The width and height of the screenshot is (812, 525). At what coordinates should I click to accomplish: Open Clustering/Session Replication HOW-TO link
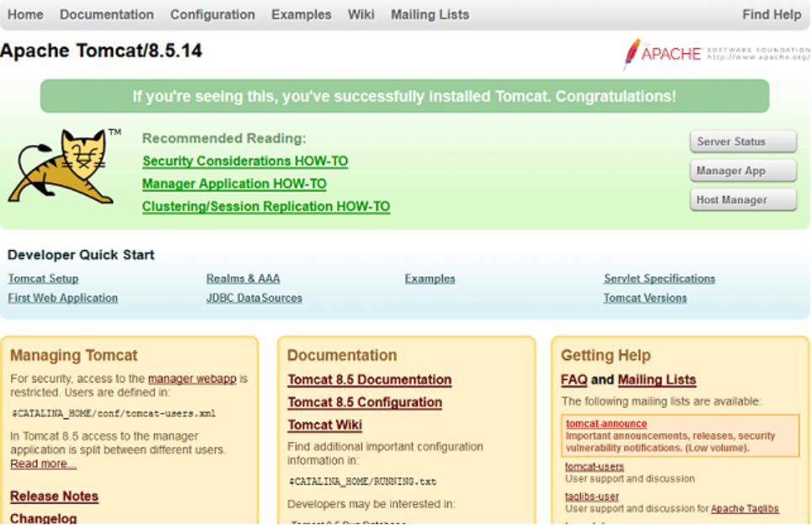266,206
